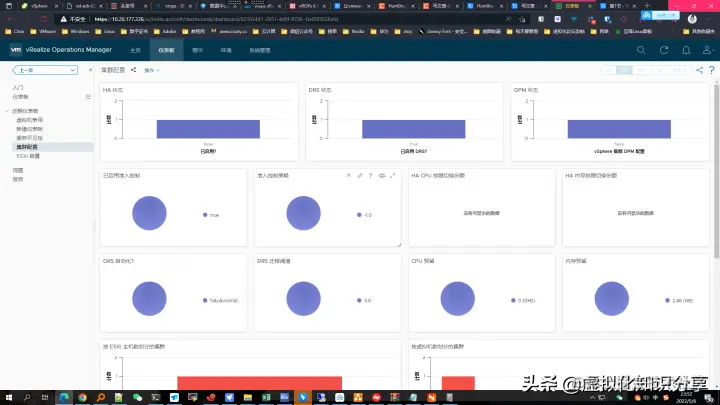Screen dimensions: 720x405
Task: Select 集群配置 in sidebar list
Action: tap(52, 147)
